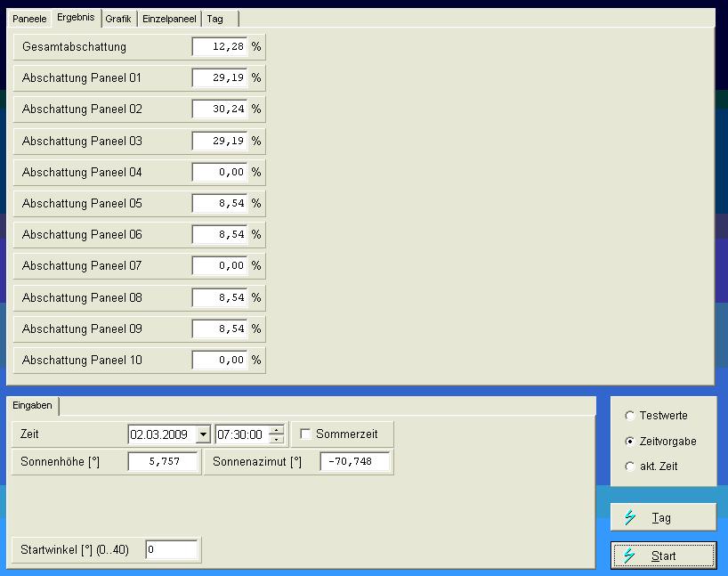Open the date picker dropdown arrow
Image resolution: width=728 pixels, height=576 pixels.
(203, 434)
